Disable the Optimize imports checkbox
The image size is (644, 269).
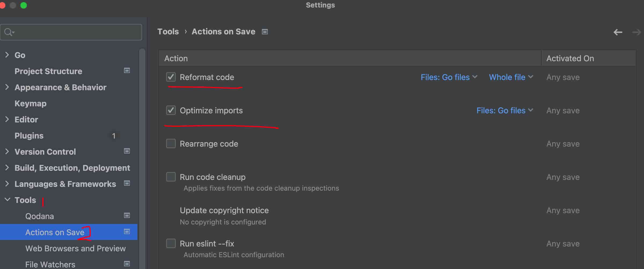pos(171,110)
